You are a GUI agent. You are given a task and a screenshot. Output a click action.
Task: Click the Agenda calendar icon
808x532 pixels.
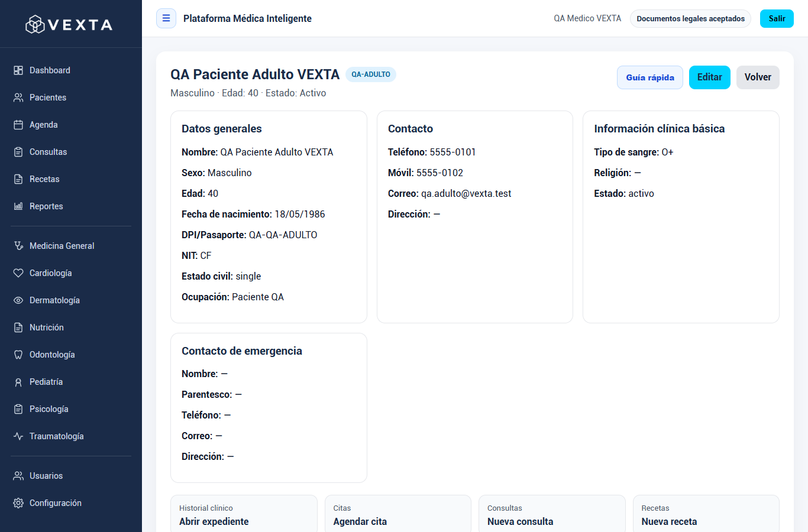(x=18, y=125)
